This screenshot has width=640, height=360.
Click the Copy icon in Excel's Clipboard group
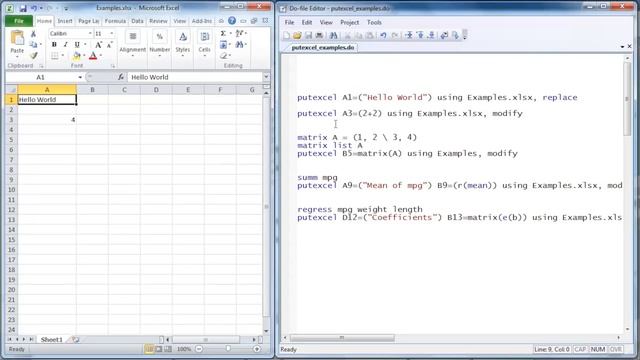point(33,44)
